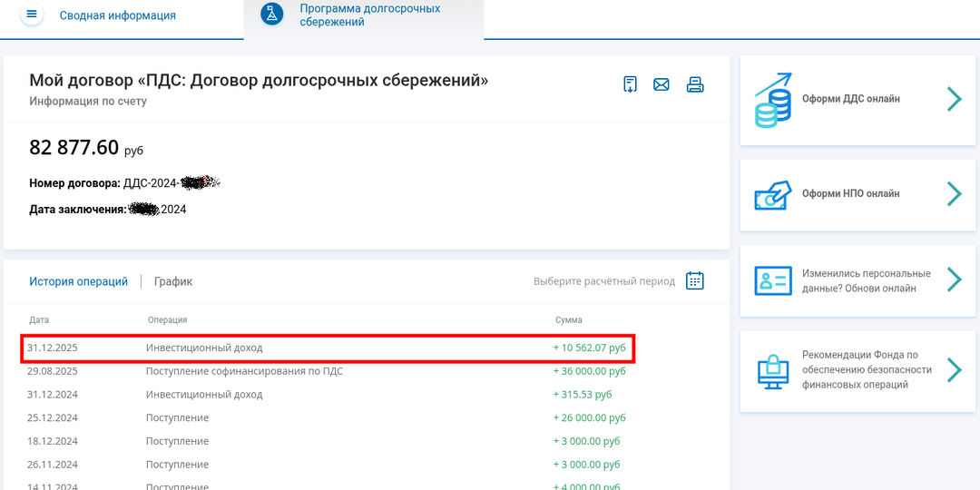Click the + 36 000.00 руб amount
The width and height of the screenshot is (980, 490).
point(590,371)
